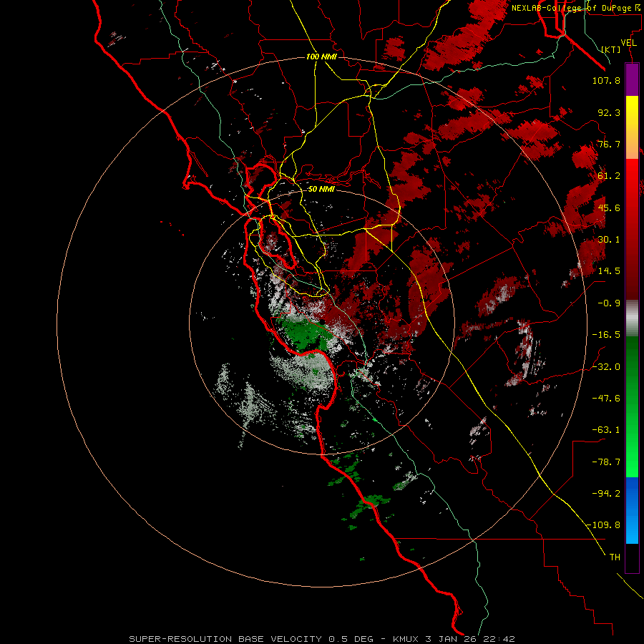Click the -0.9 value on velocity scale
Screen dimensions: 644x644
pos(609,303)
